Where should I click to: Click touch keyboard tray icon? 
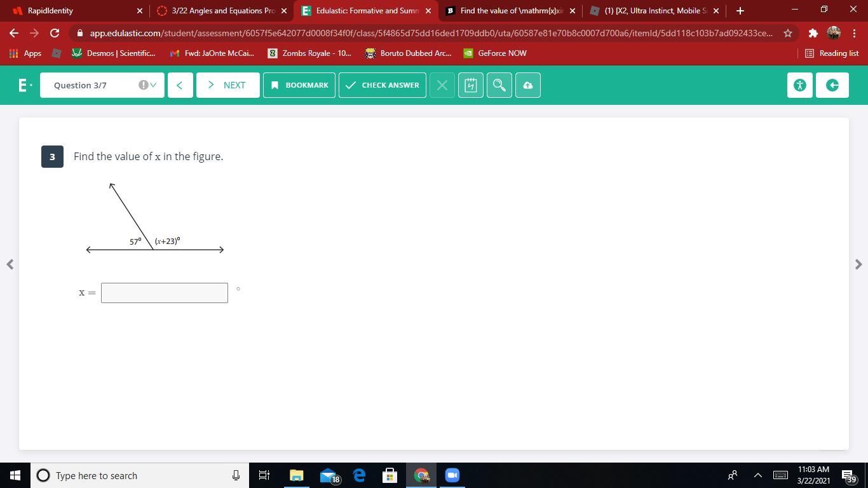click(781, 475)
